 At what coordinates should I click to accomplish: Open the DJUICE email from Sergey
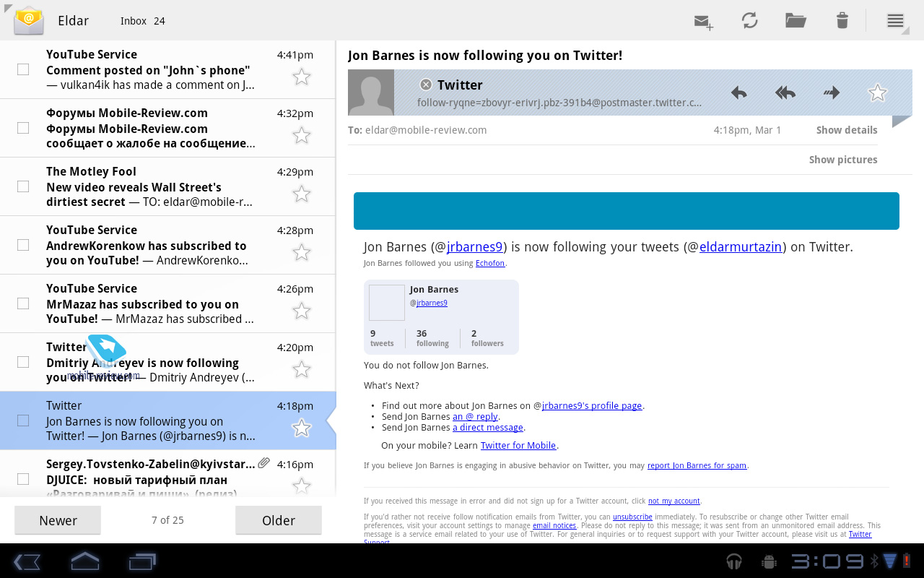click(167, 474)
